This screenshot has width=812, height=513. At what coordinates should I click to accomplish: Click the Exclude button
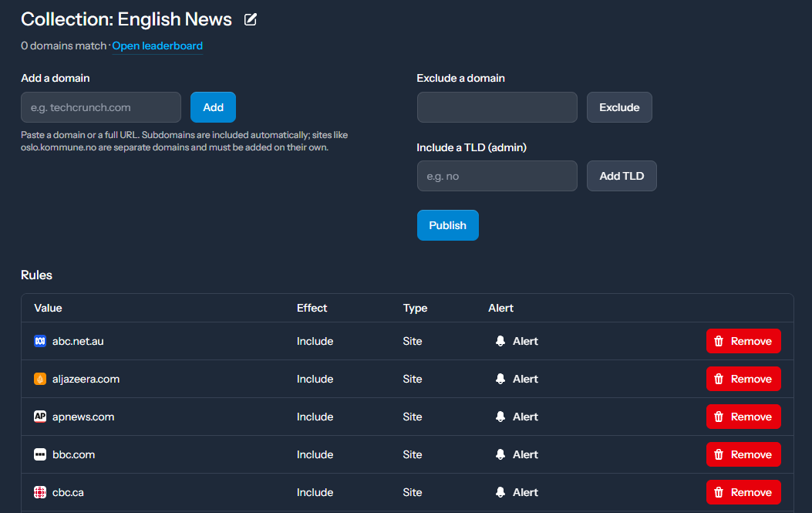619,107
